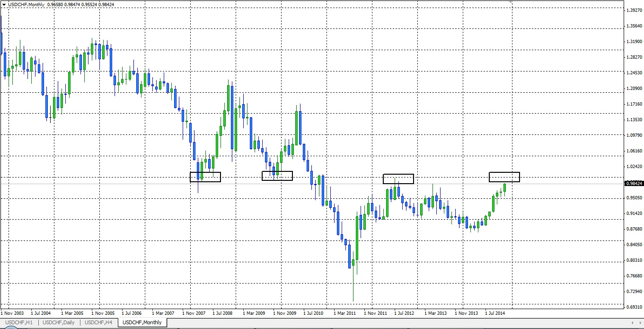Select the rectangle above the 2012 highs

[398, 175]
